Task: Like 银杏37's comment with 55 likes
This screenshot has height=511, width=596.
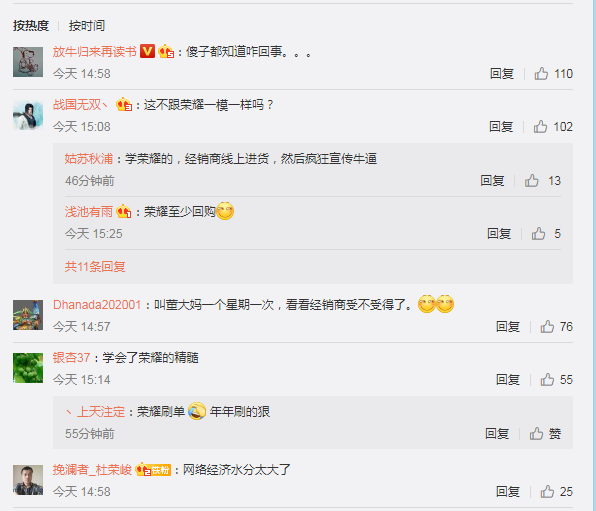Action: [x=556, y=379]
